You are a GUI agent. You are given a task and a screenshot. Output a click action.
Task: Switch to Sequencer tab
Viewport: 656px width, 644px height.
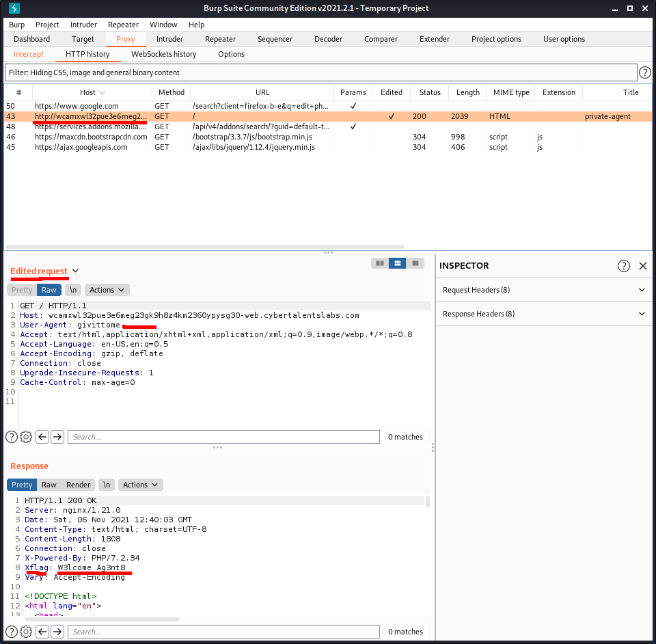[x=275, y=39]
